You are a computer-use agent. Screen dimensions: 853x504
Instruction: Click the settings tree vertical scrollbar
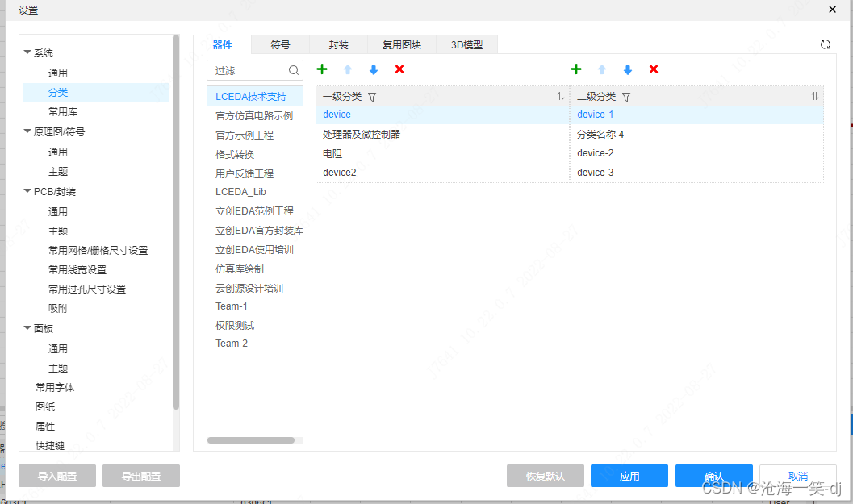176,222
